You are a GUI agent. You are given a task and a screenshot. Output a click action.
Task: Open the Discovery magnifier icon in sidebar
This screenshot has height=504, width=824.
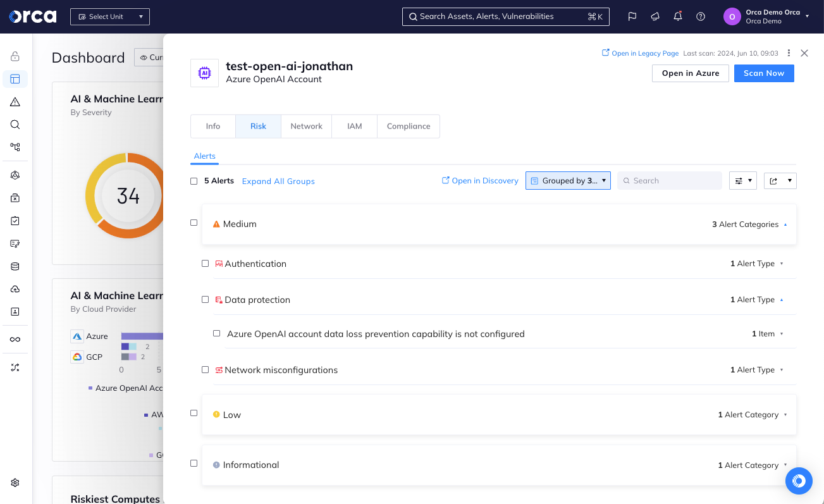pos(15,125)
